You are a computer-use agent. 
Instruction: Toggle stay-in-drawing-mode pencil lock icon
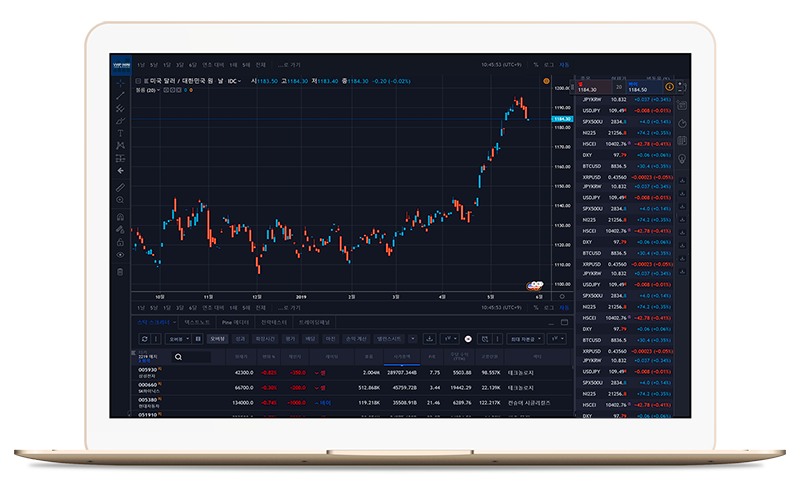(120, 230)
